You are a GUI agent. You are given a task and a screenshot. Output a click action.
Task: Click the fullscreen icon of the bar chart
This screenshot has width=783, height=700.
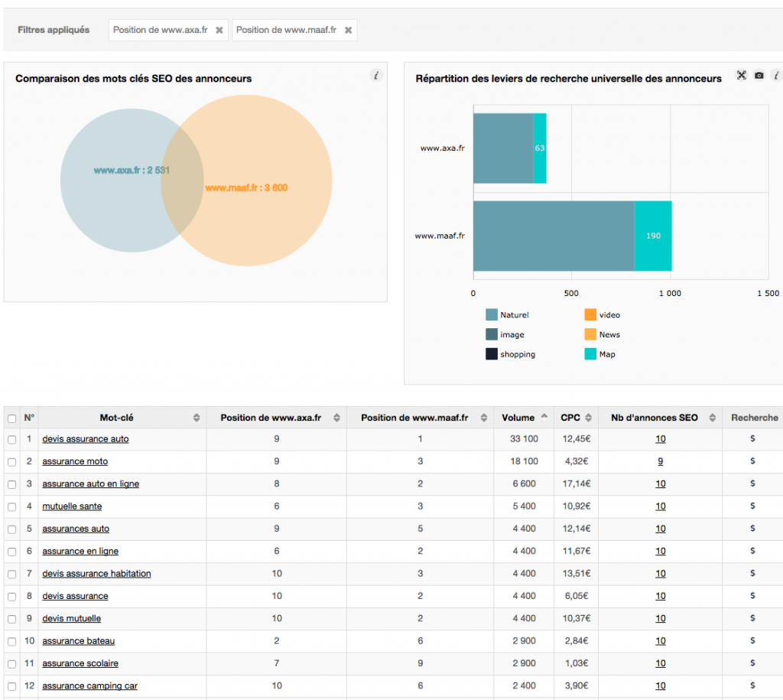pos(742,76)
